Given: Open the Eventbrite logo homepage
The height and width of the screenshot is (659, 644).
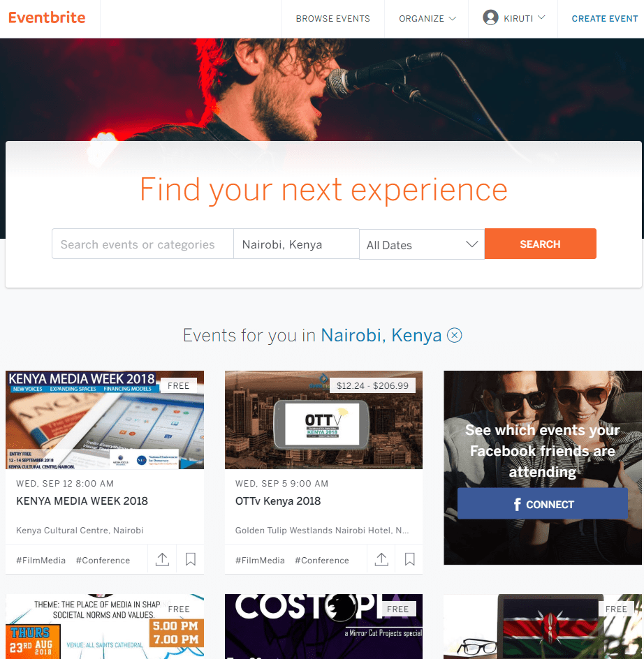Looking at the screenshot, I should [47, 17].
